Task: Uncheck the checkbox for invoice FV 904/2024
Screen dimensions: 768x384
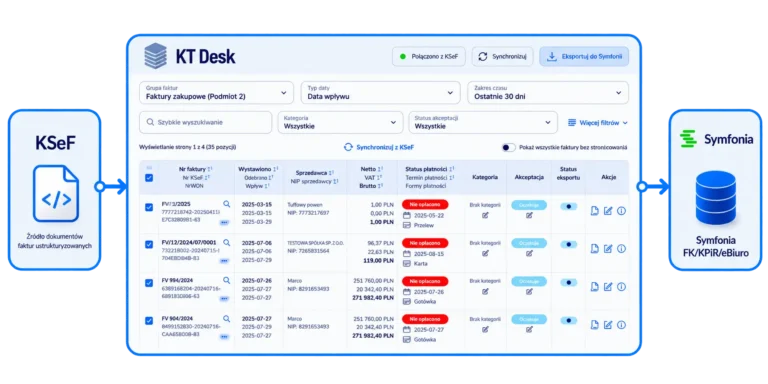Action: [149, 321]
